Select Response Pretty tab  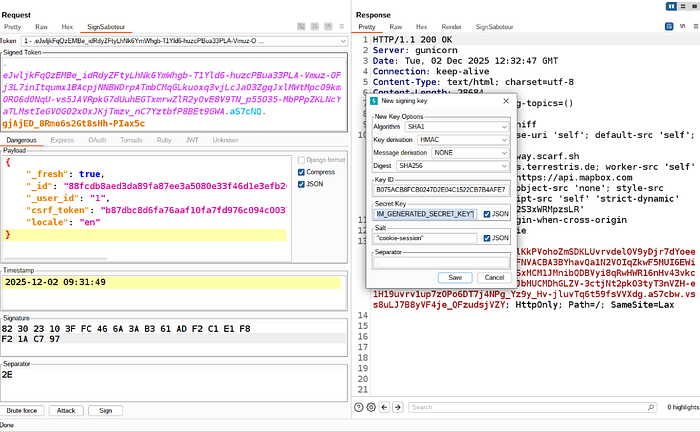pyautogui.click(x=367, y=27)
